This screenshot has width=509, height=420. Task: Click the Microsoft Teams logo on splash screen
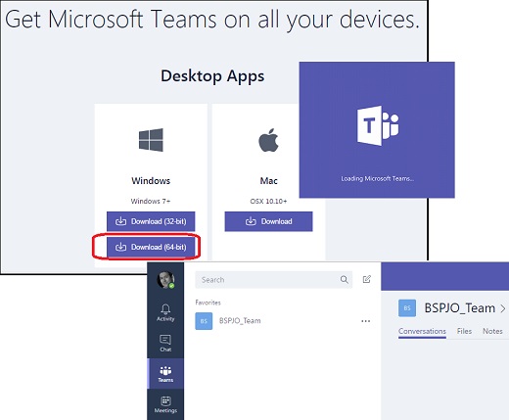378,125
